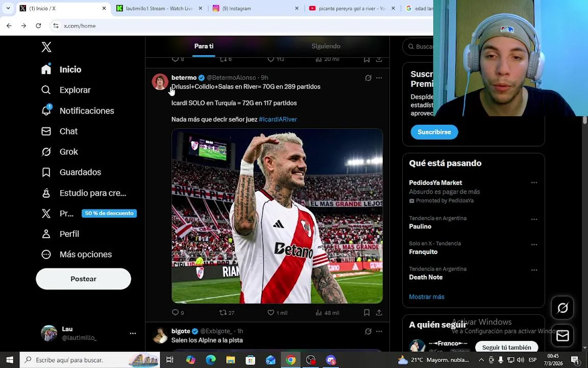Open bigote username link
This screenshot has height=368, width=588.
pyautogui.click(x=181, y=331)
